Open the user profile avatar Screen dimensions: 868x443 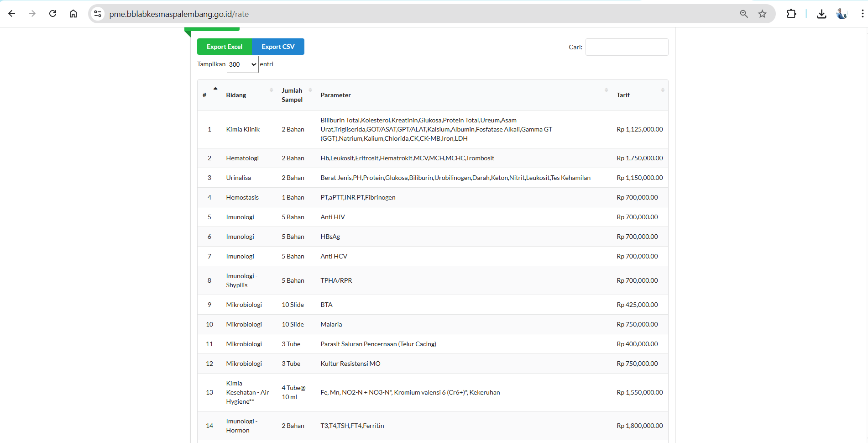842,14
